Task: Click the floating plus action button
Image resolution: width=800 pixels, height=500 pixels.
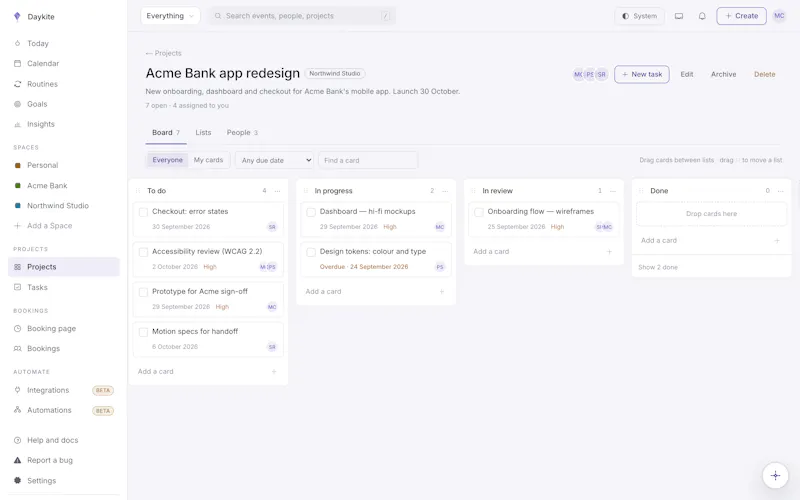Action: [775, 476]
